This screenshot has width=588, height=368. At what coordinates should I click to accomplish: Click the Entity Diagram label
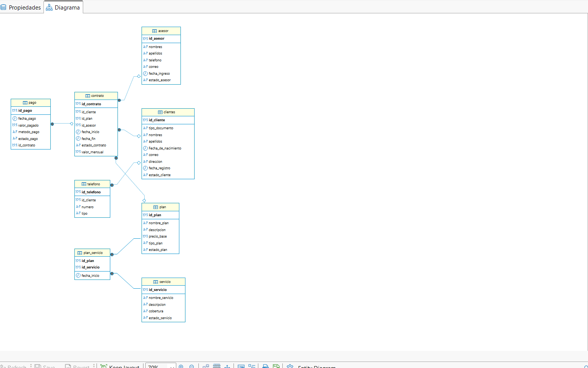(x=317, y=366)
